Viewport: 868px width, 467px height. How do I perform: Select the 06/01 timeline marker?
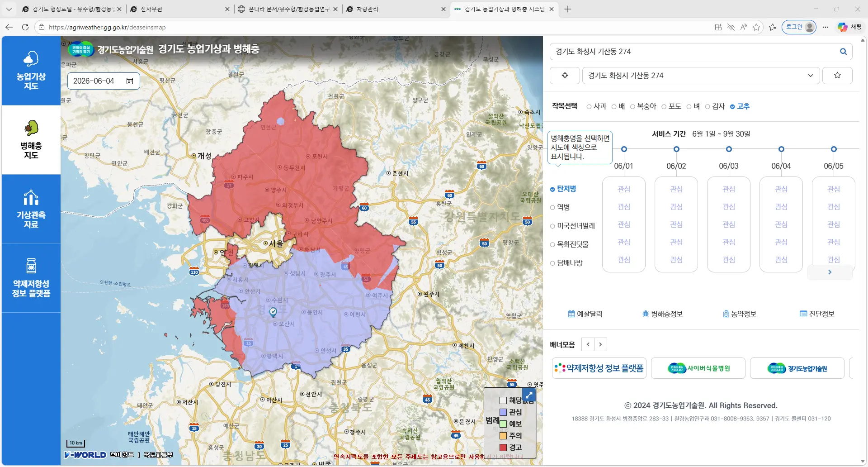coord(624,149)
